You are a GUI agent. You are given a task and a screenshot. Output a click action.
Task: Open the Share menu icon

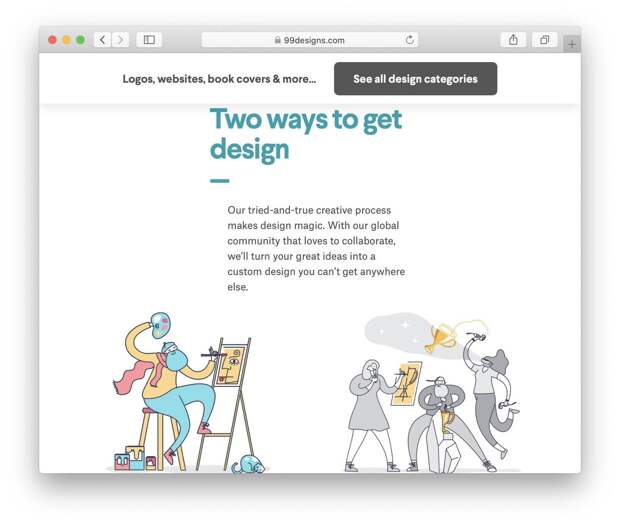(513, 40)
